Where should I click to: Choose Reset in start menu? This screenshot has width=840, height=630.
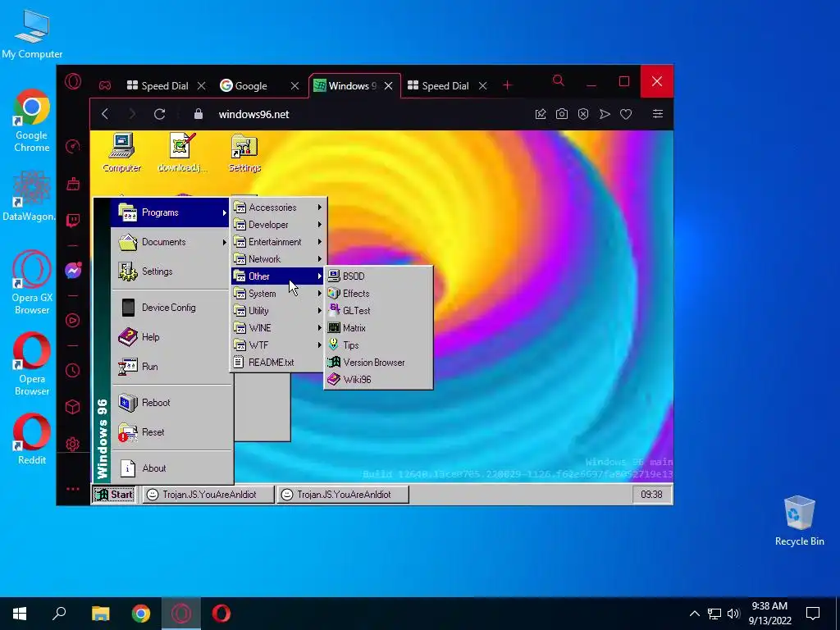coord(171,431)
